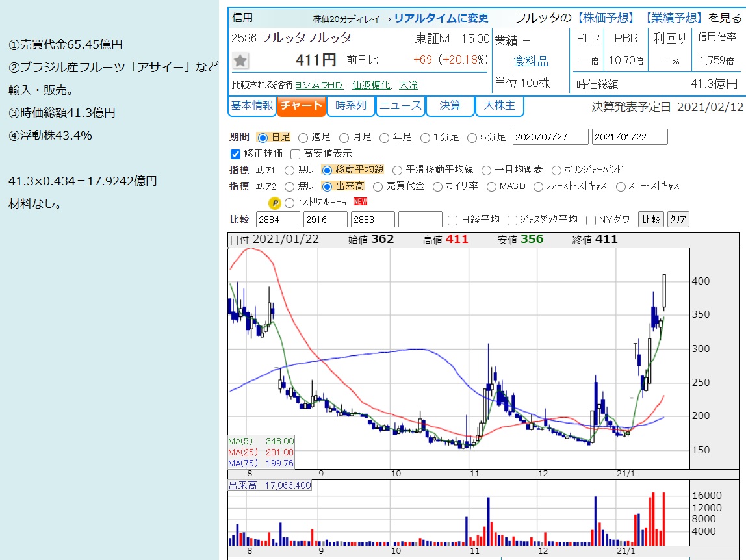Select the 5分足 radio button

(x=472, y=138)
